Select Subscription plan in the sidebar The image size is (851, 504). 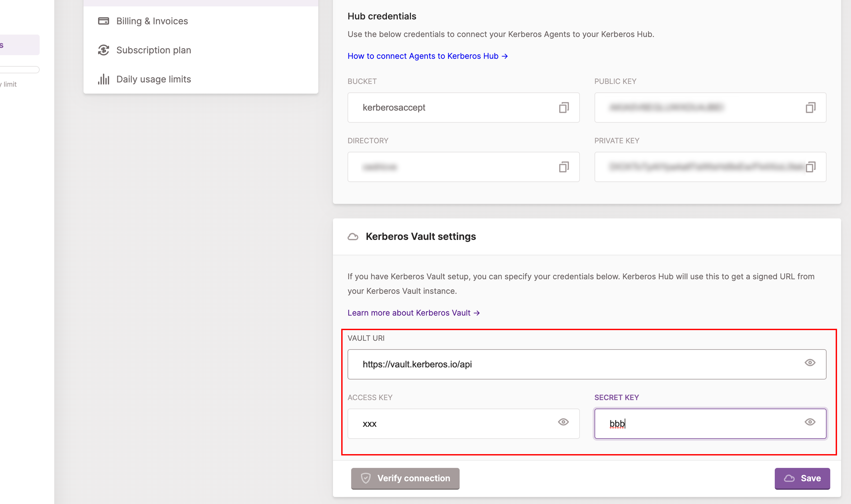(154, 50)
